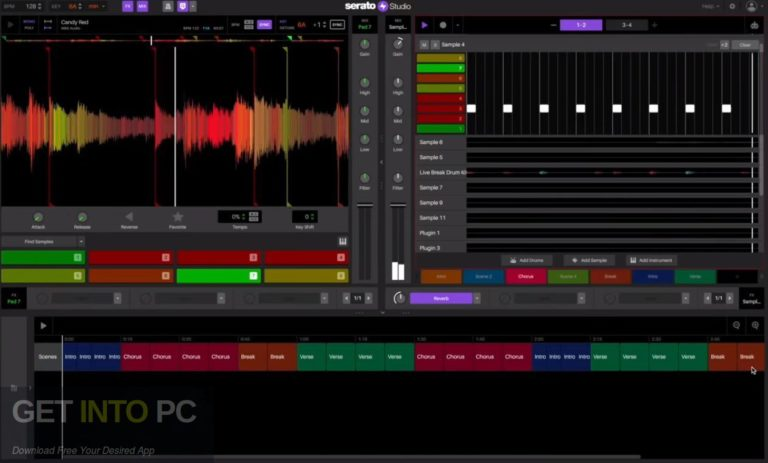Open the user account profile icon
This screenshot has height=463, width=768.
tap(751, 6)
